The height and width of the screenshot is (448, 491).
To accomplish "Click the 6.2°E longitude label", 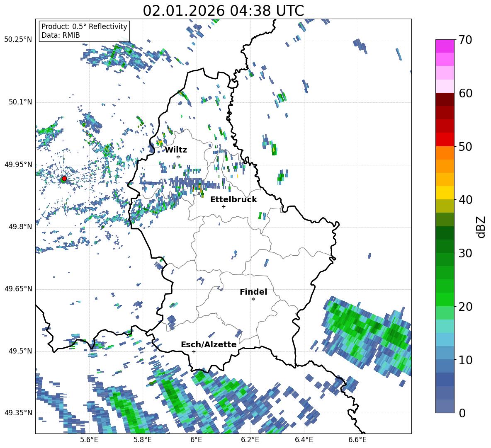I will pos(250,440).
